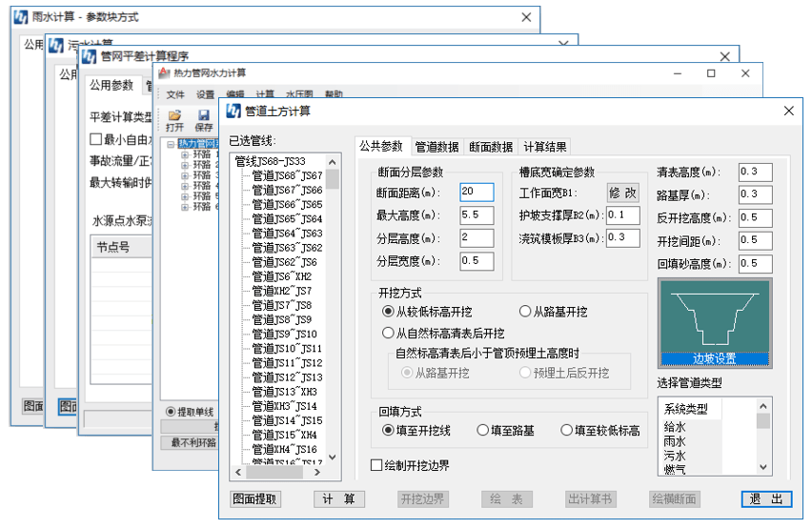Select the 从路基开挖 excavation option
The height and width of the screenshot is (529, 812).
525,312
